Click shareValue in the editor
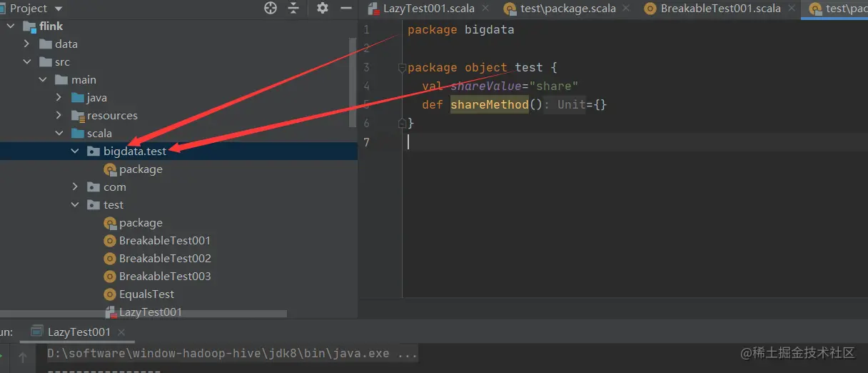Screen dimensions: 868x373 pos(485,86)
